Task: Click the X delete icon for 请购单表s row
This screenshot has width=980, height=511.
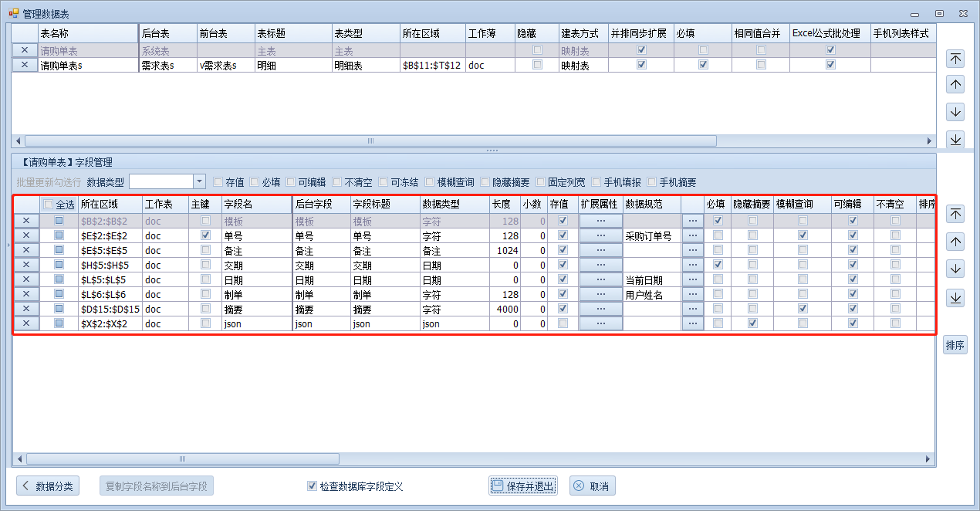Action: coord(25,66)
